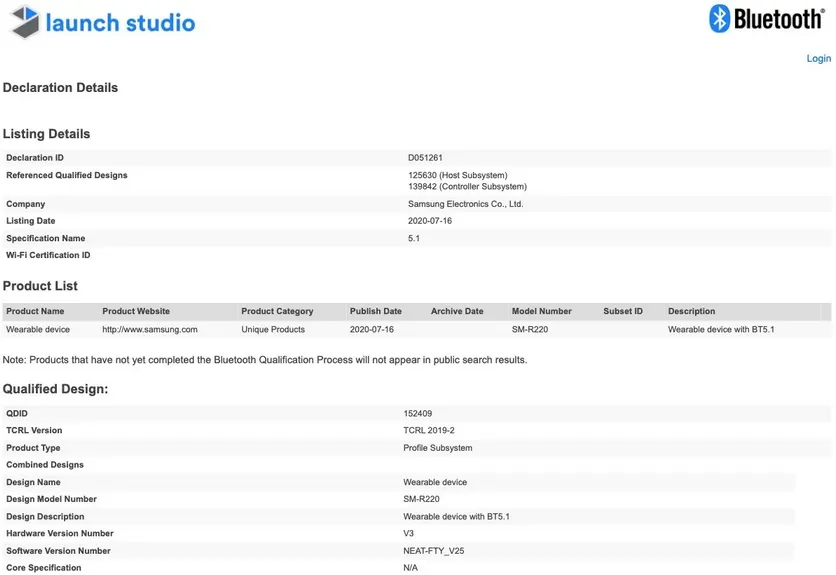Open the http://www.samsung.com product website link

pos(149,329)
